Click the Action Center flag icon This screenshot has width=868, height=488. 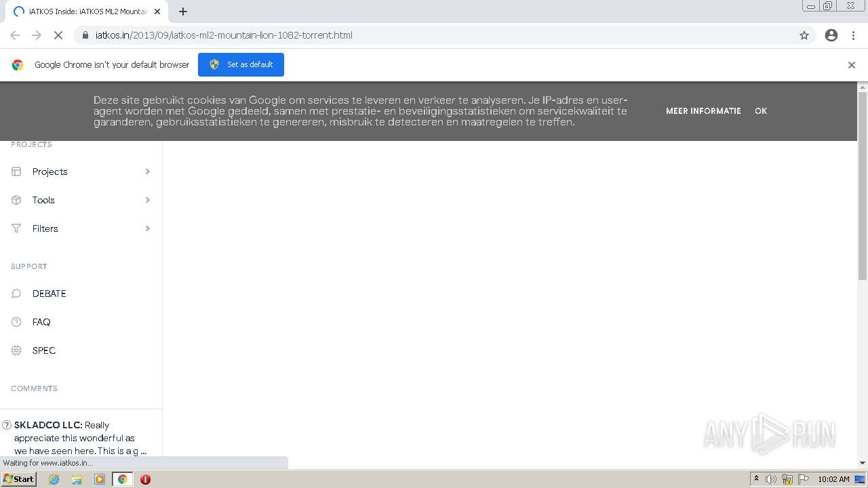pos(804,479)
